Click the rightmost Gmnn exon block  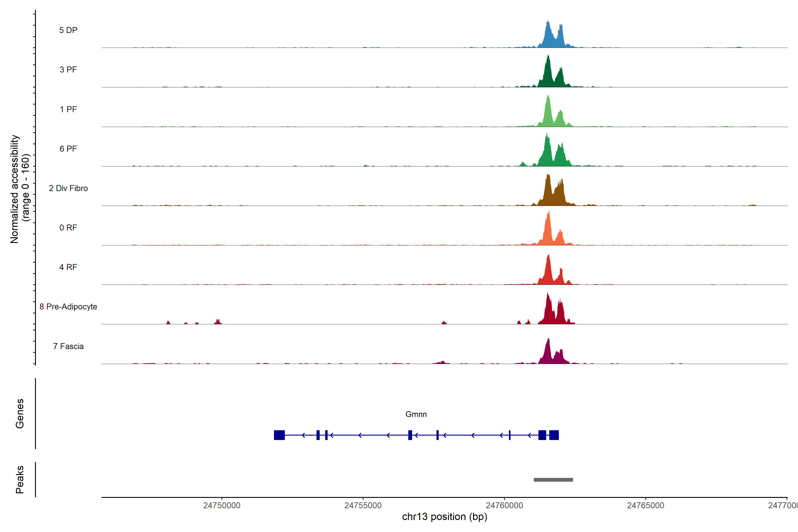point(554,435)
